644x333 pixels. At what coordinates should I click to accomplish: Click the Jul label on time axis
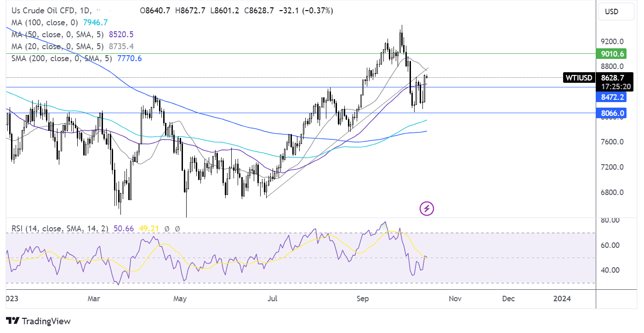point(272,299)
